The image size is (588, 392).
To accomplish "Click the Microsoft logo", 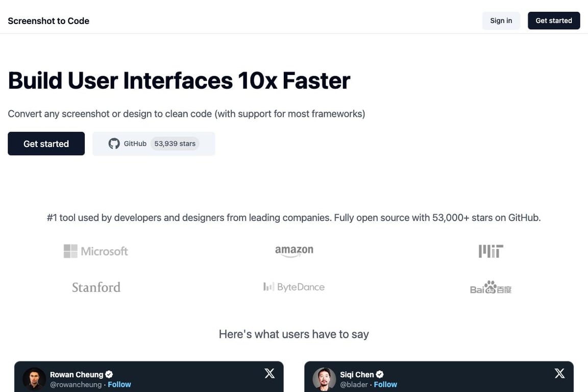I will pyautogui.click(x=96, y=251).
